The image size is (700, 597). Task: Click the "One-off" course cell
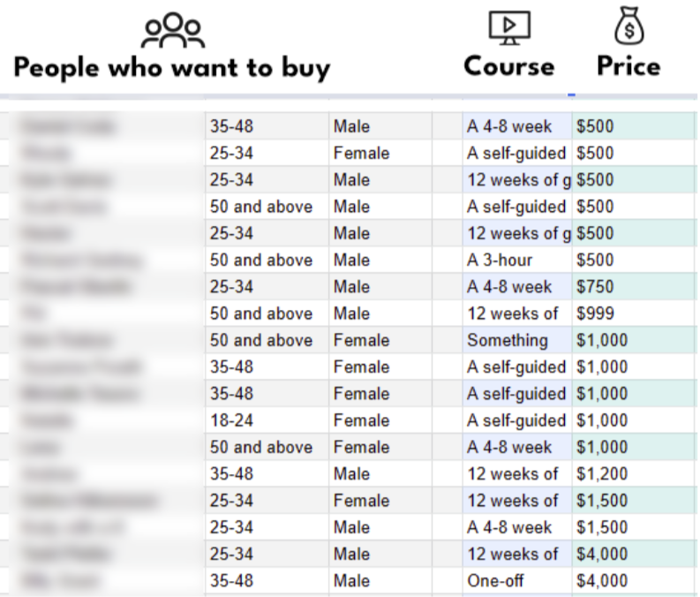coord(517,581)
